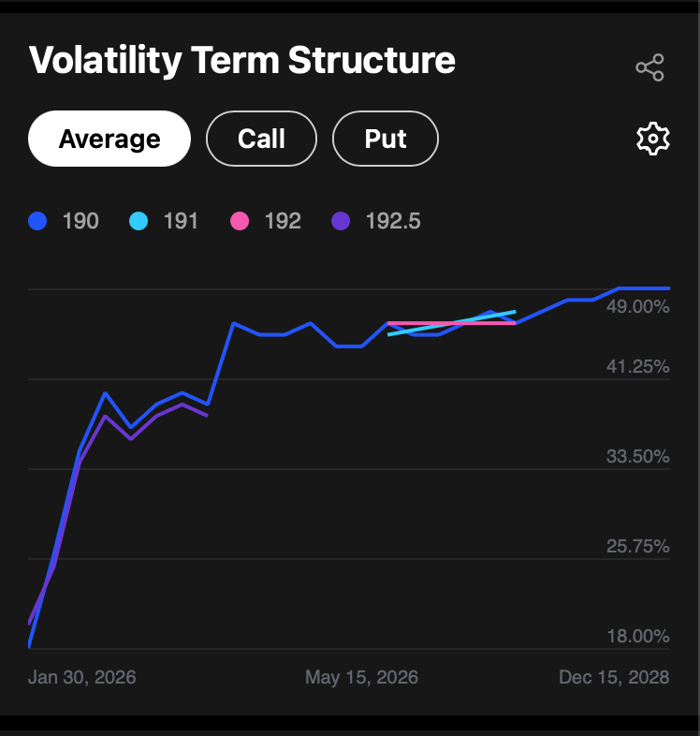
Task: Open chart settings gear icon
Action: coord(652,139)
